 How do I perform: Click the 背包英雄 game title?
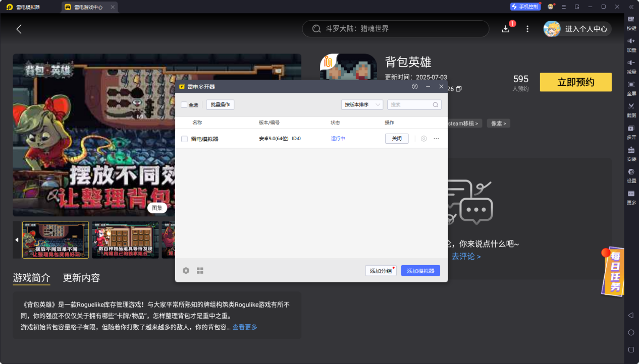coord(408,62)
